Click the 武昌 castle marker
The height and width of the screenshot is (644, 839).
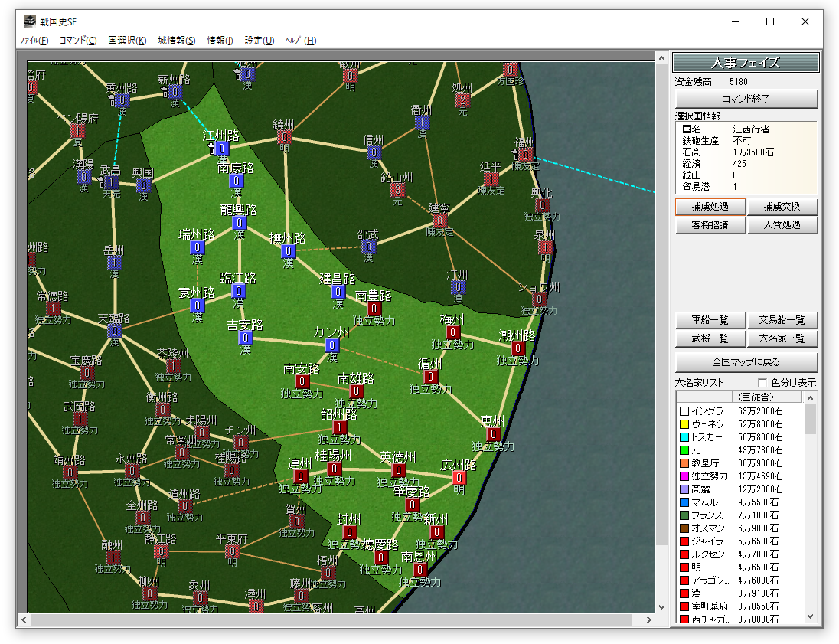tap(112, 182)
